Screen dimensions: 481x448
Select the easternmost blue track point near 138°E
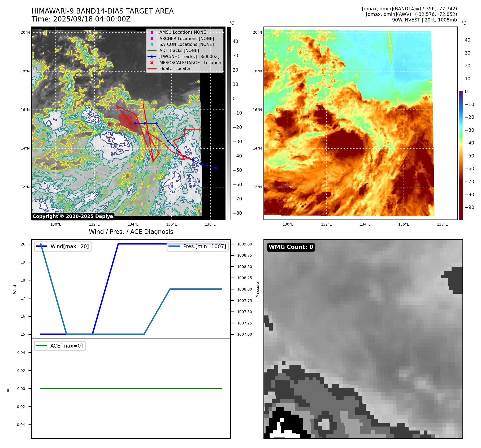[x=216, y=168]
